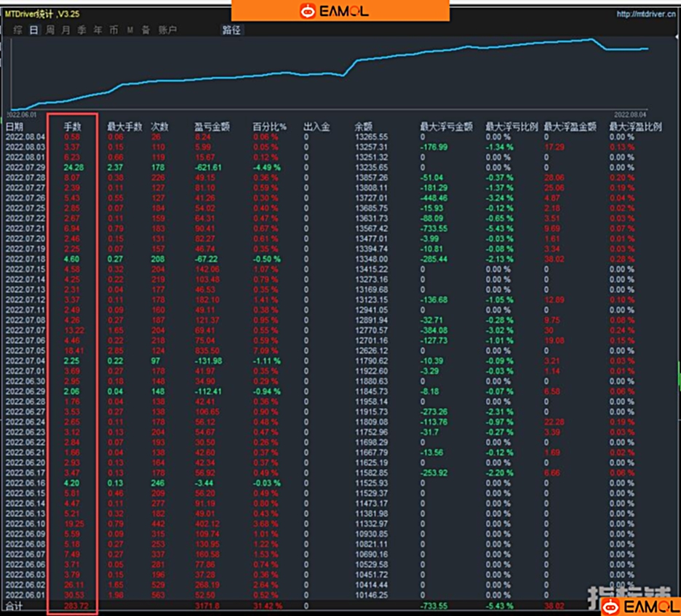Image resolution: width=681 pixels, height=616 pixels.
Task: Click the 盈亏金额 column header
Action: [212, 127]
